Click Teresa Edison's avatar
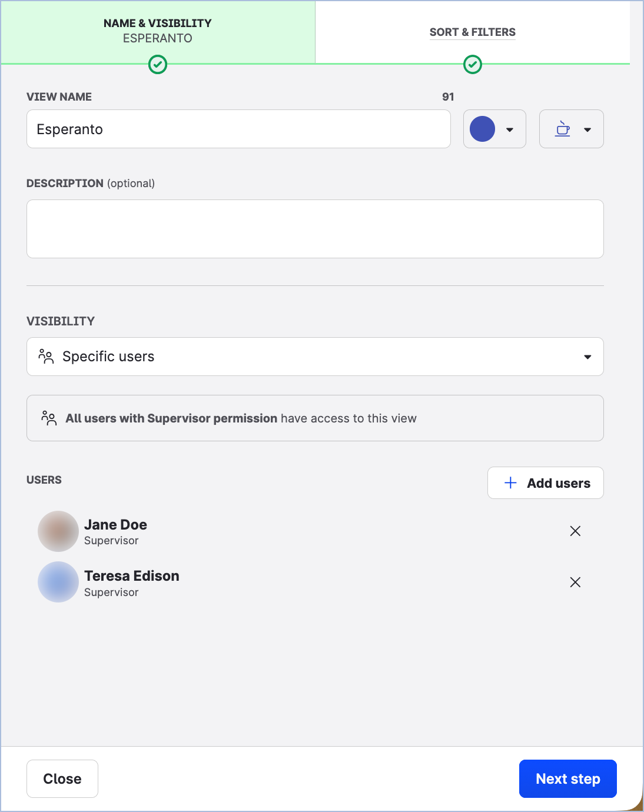 pyautogui.click(x=58, y=582)
